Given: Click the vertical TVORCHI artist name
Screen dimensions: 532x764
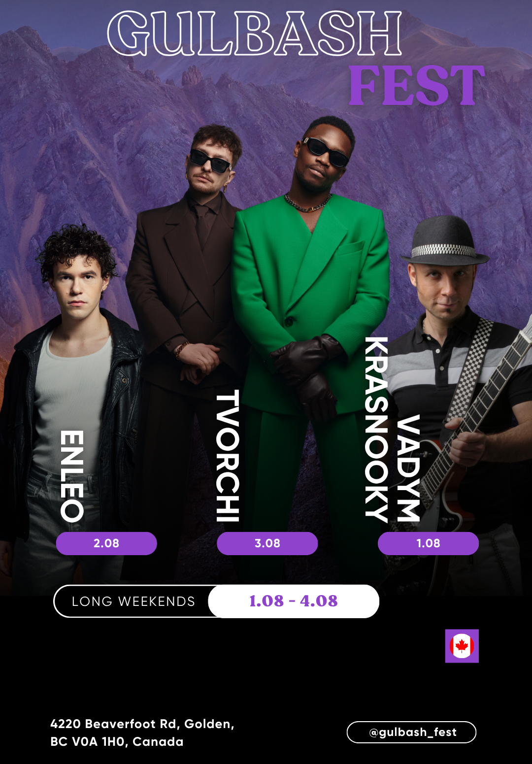Looking at the screenshot, I should [x=228, y=456].
